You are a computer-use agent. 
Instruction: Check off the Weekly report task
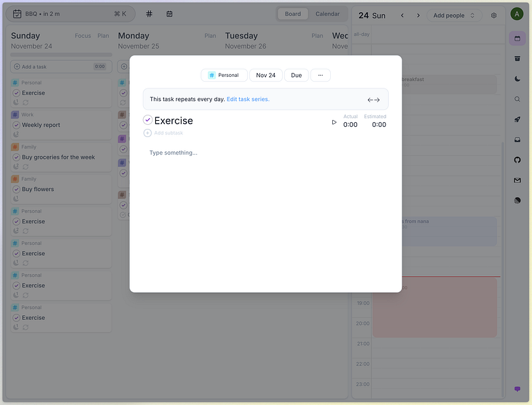pyautogui.click(x=16, y=125)
